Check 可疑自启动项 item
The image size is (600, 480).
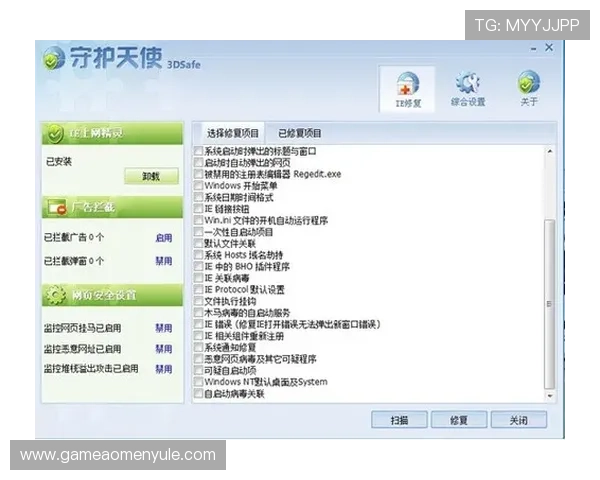point(198,370)
